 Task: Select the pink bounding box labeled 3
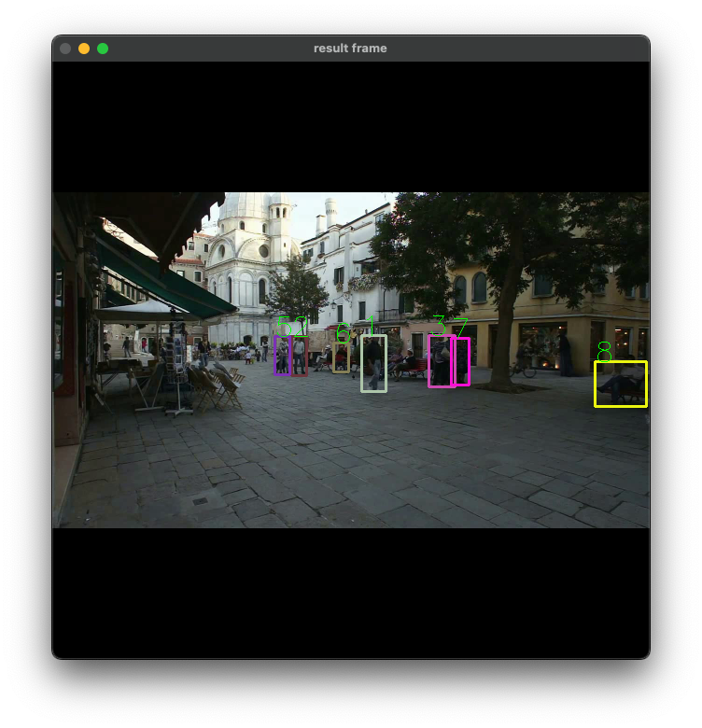tap(441, 361)
